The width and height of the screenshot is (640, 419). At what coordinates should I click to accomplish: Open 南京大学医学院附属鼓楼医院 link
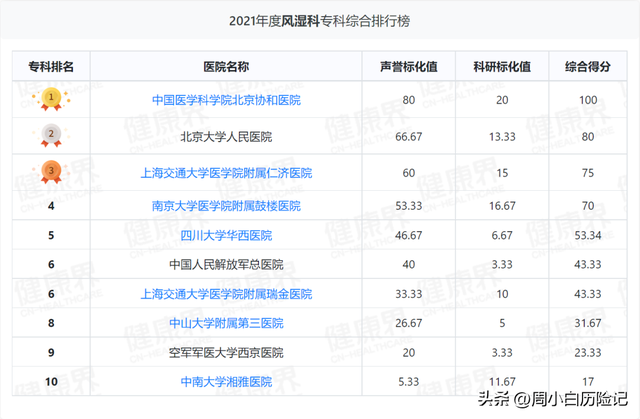226,206
